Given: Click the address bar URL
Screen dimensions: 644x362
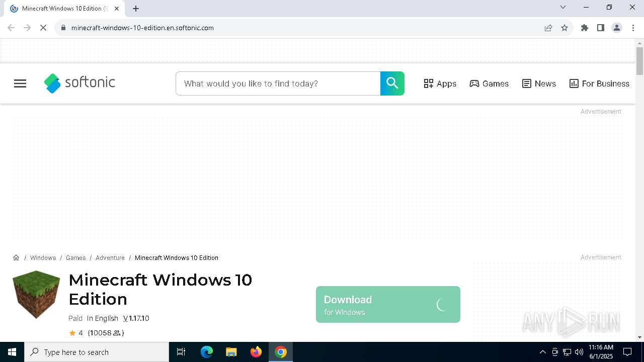Looking at the screenshot, I should point(142,28).
